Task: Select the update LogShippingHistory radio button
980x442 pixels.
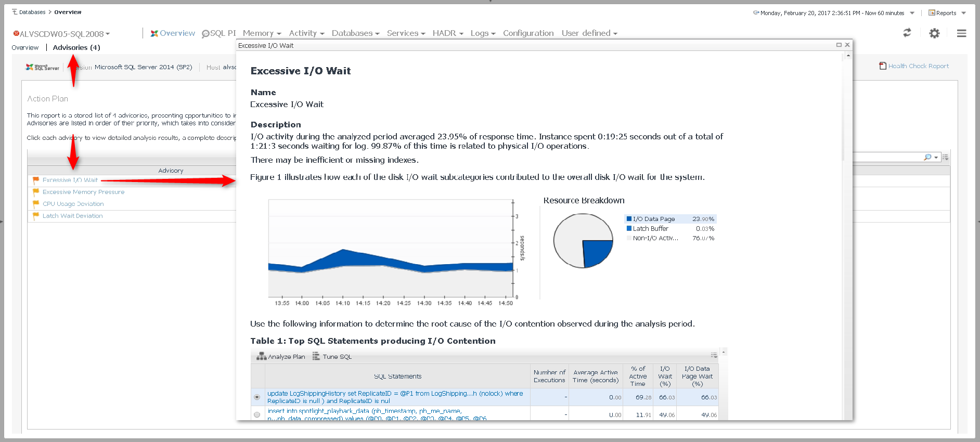Action: (257, 397)
